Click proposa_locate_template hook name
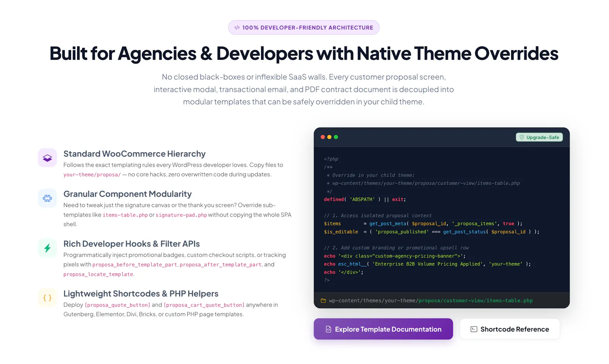 point(98,274)
